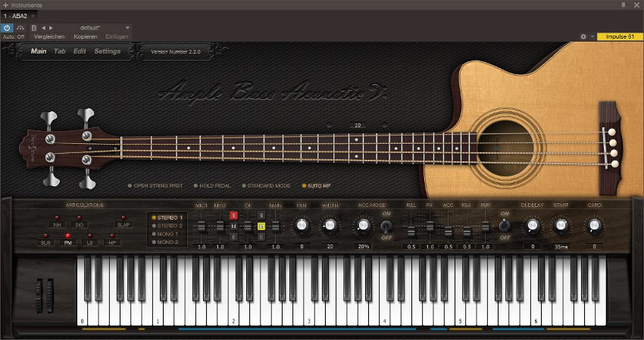
Task: Click the START 35ms value field
Action: point(561,246)
